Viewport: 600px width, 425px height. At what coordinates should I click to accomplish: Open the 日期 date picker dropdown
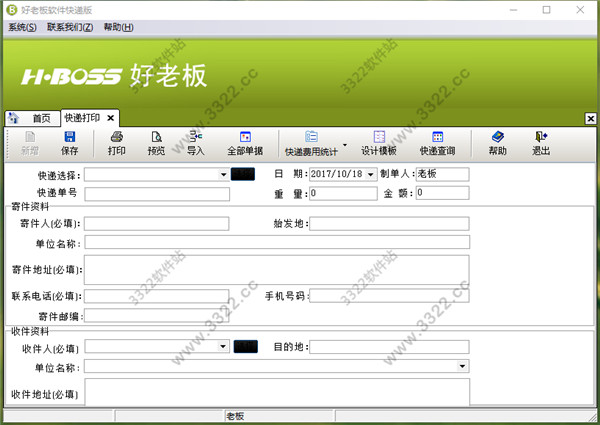(370, 174)
